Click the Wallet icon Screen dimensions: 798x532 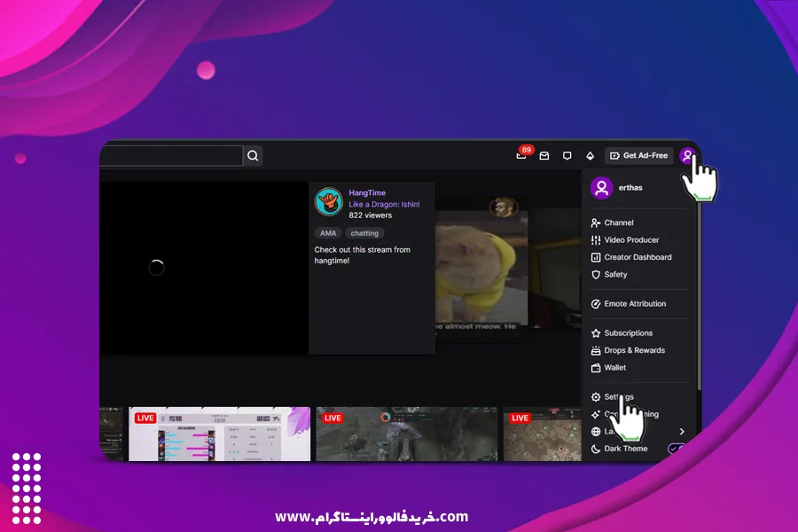coord(596,368)
